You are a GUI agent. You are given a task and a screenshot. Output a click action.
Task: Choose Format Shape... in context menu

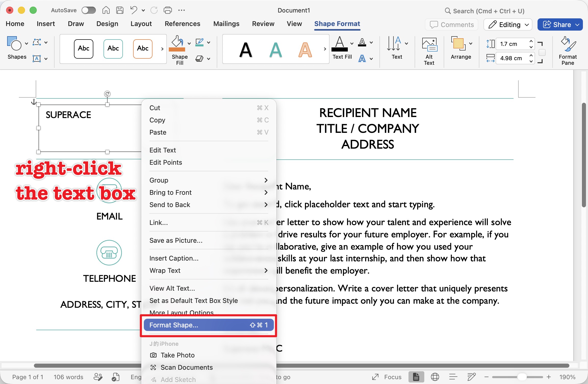pos(209,325)
